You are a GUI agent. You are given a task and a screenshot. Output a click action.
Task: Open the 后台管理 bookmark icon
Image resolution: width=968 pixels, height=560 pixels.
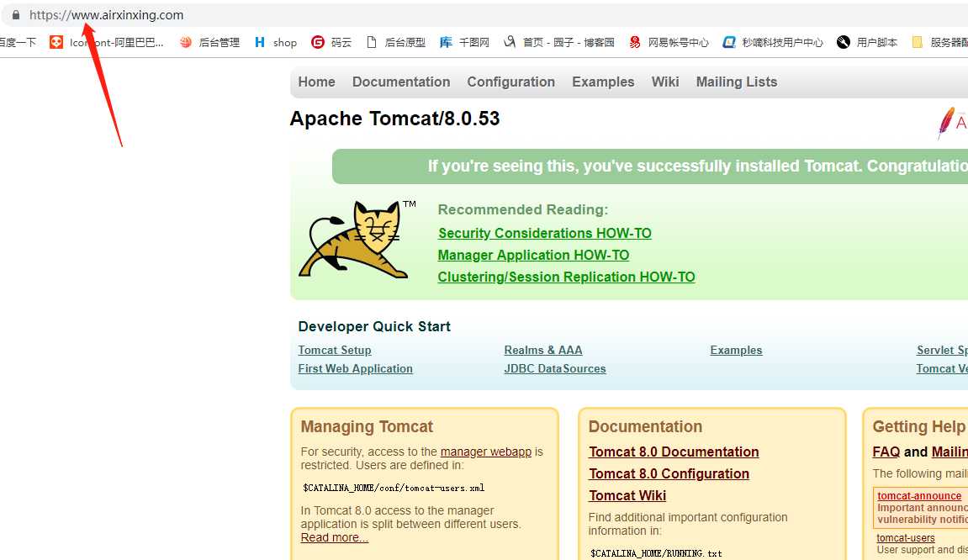click(186, 42)
